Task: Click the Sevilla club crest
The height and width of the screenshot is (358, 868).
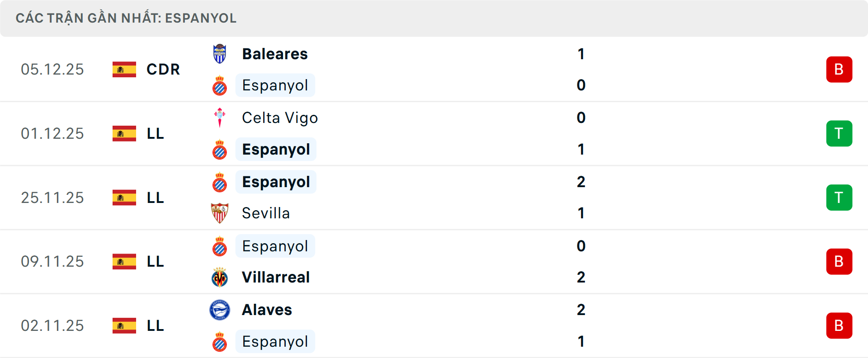Action: (220, 213)
